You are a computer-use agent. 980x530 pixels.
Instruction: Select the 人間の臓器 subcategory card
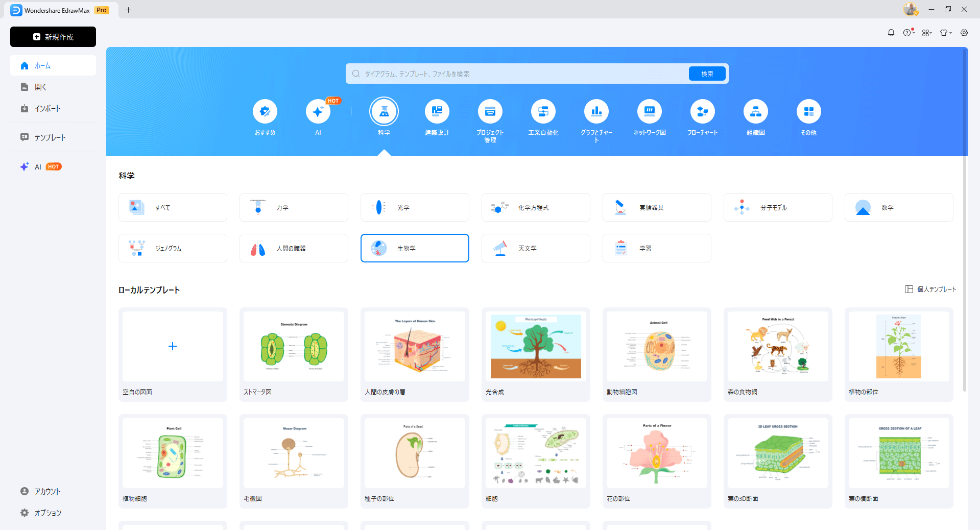click(x=294, y=248)
